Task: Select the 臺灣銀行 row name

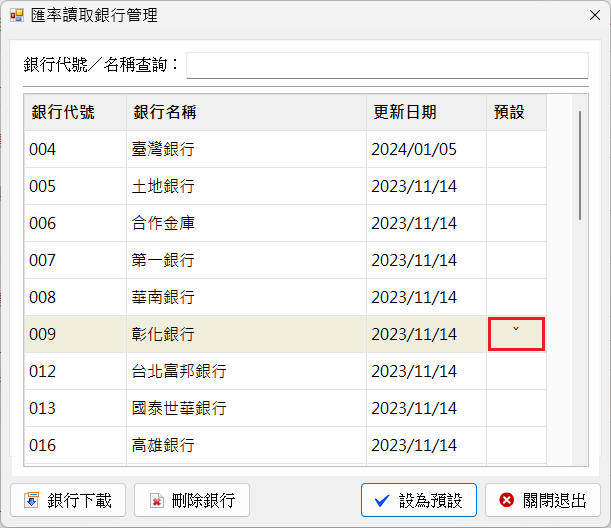Action: (x=163, y=149)
